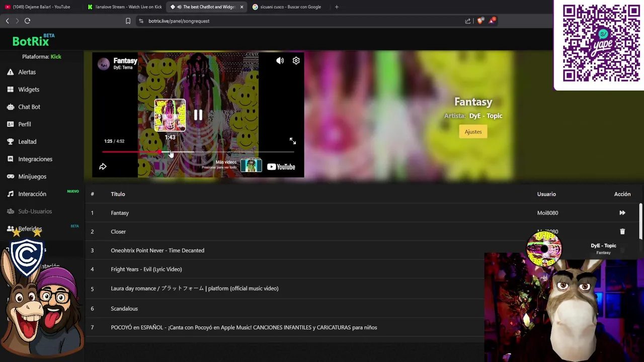Click the Integraciones plug icon

10,159
